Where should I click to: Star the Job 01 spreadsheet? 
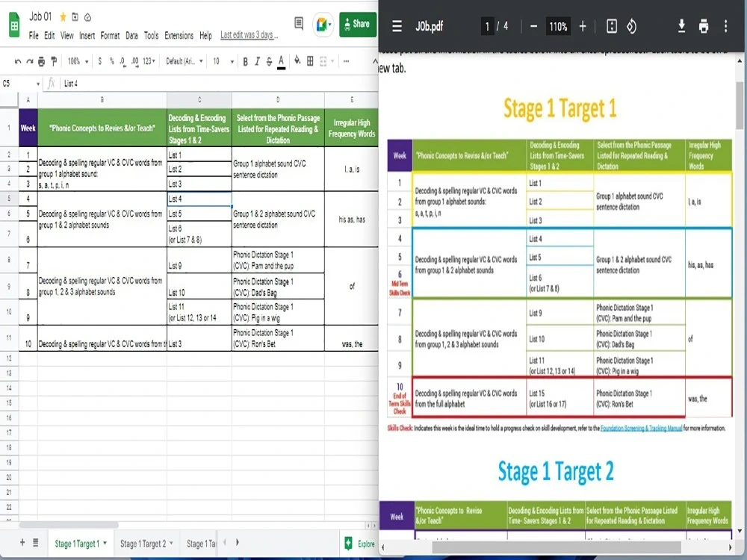[x=63, y=17]
